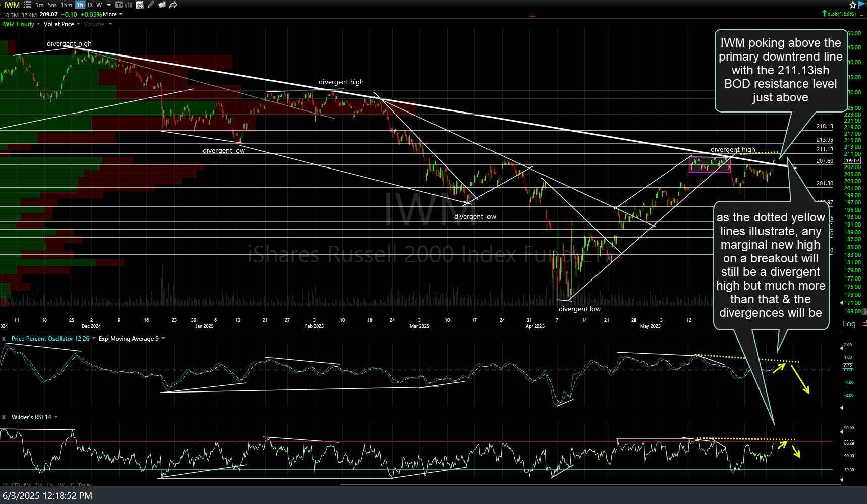Open the symbol list icon beside IWM
Viewport: 867px width, 504px height.
coord(27,5)
